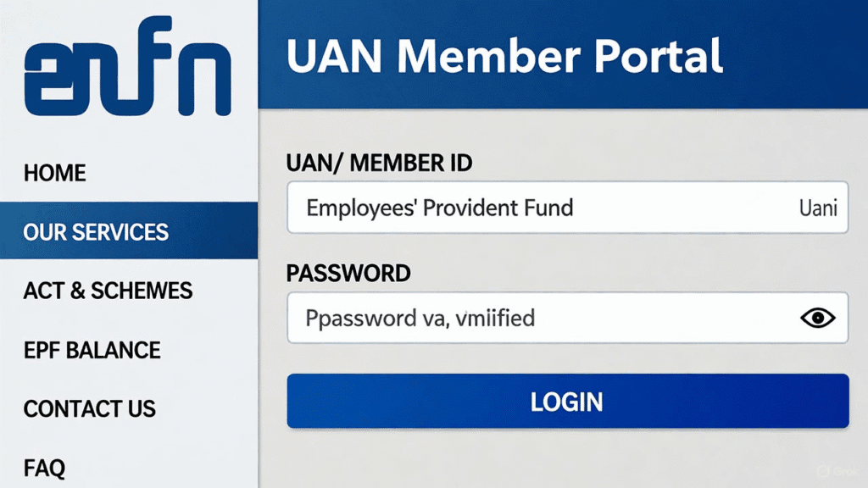Click the PASSWORD field label
This screenshot has height=488, width=868.
tap(349, 273)
